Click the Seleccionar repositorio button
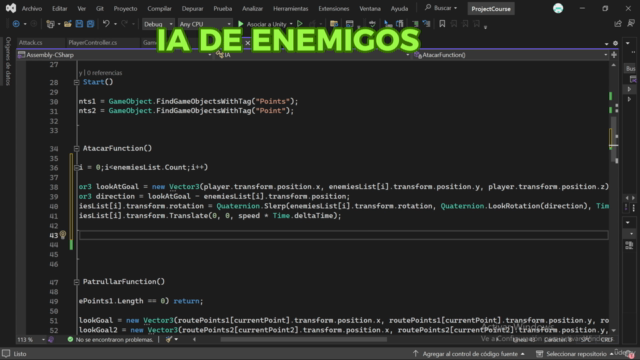 pos(575,354)
